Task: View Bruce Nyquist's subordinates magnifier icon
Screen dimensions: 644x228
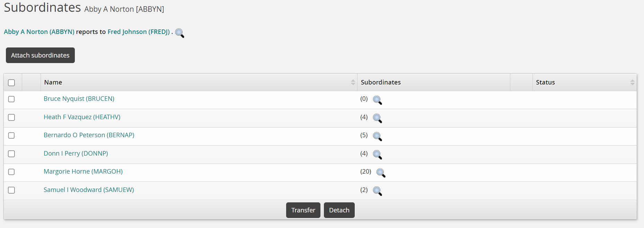Action: pos(377,100)
